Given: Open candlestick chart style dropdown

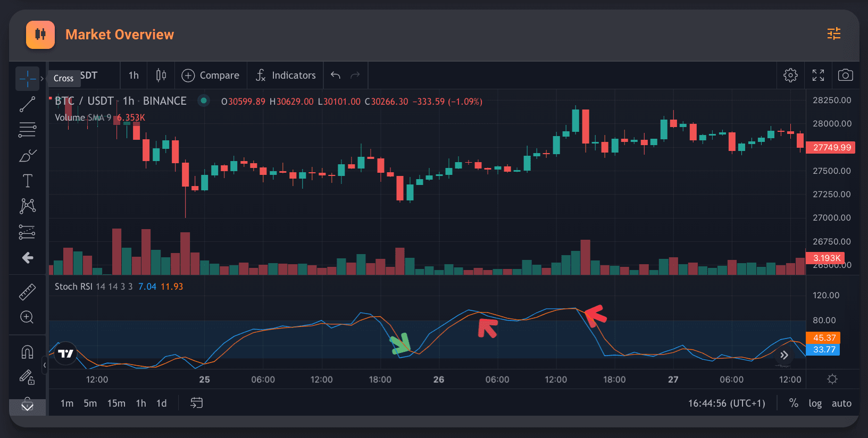Looking at the screenshot, I should coord(161,75).
